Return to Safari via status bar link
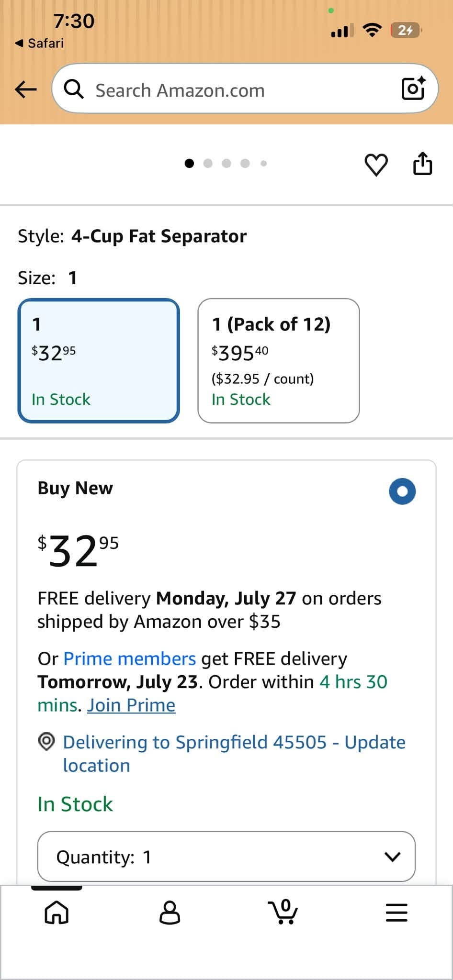 tap(39, 43)
